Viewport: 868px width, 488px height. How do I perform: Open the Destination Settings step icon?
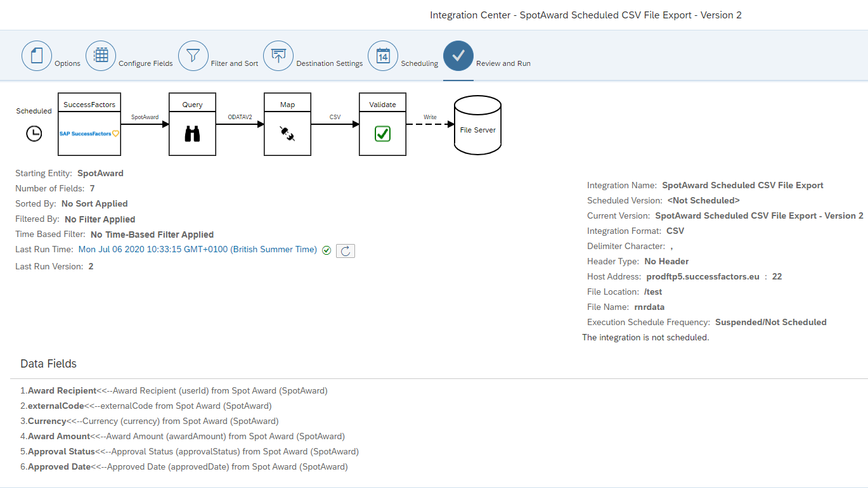pos(278,56)
